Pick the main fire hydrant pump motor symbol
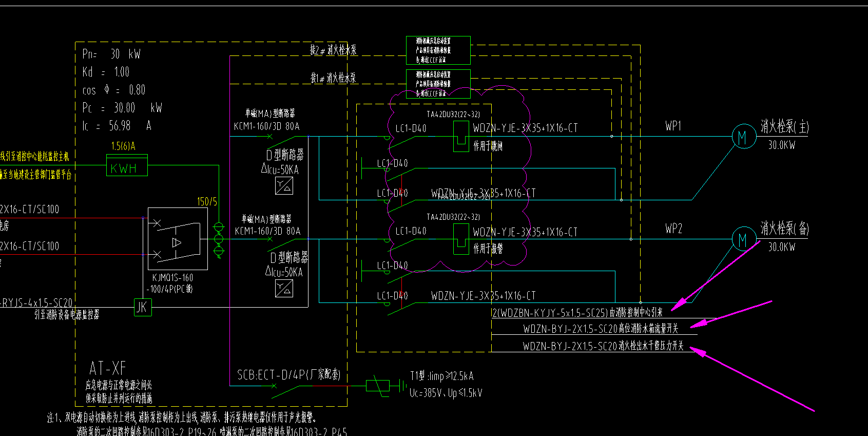This screenshot has height=436, width=868. 743,137
